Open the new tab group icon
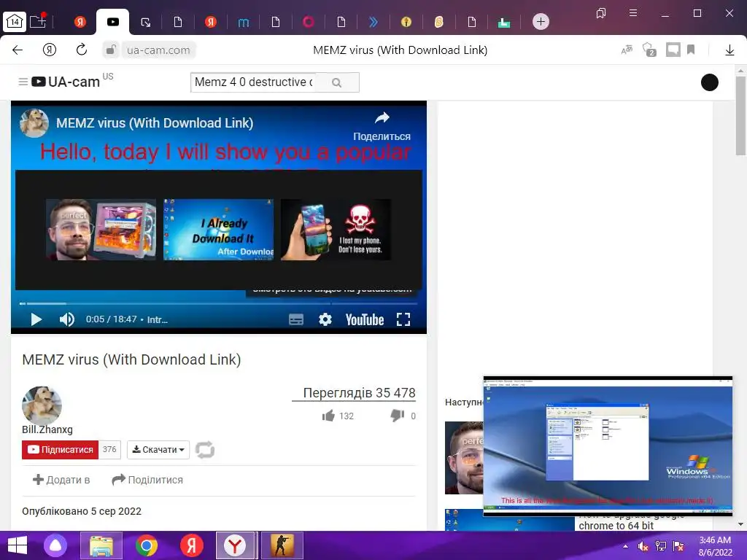This screenshot has height=560, width=747. (38, 21)
